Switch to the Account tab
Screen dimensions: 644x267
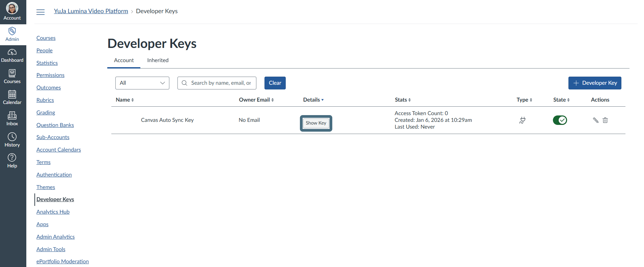tap(124, 60)
